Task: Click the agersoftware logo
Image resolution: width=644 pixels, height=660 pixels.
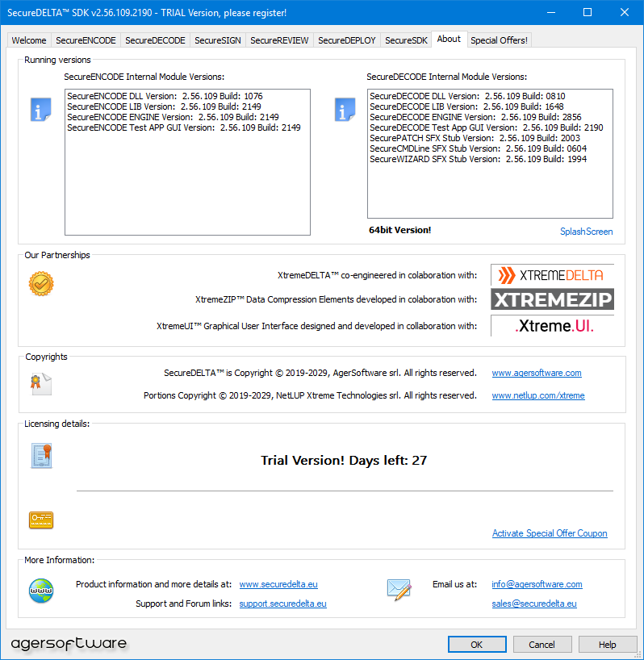Action: [69, 644]
